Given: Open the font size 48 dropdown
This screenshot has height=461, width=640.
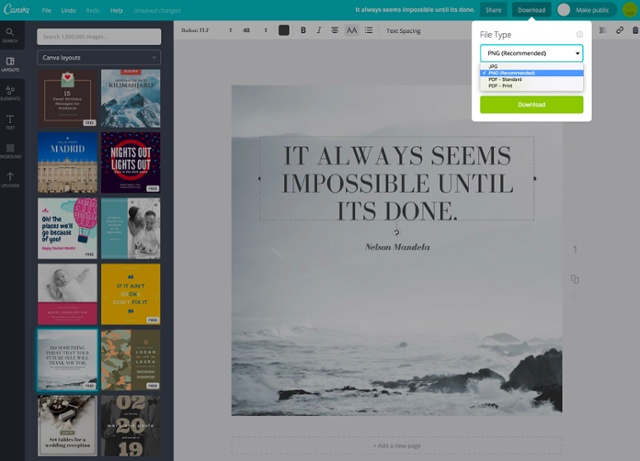Looking at the screenshot, I should tap(255, 30).
